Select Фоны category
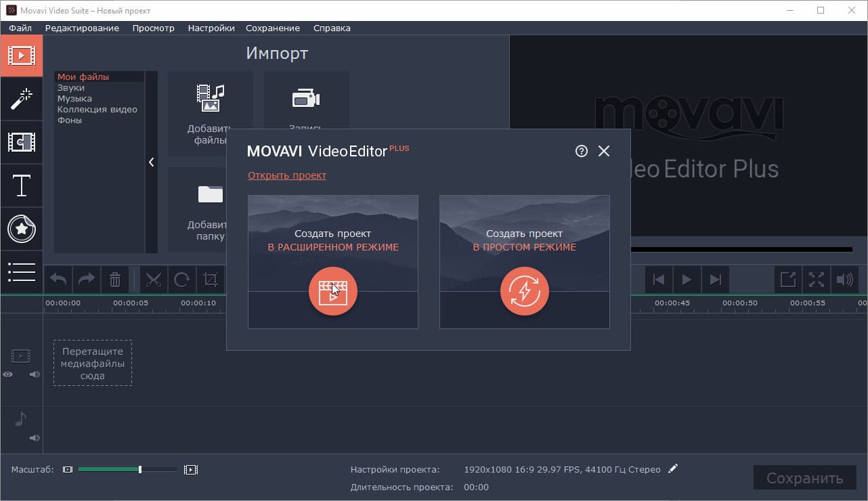The image size is (868, 501). 100,121
